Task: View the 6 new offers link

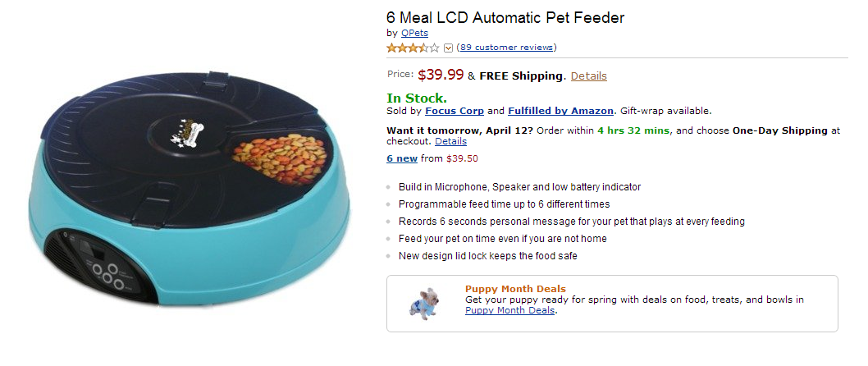Action: pos(402,158)
